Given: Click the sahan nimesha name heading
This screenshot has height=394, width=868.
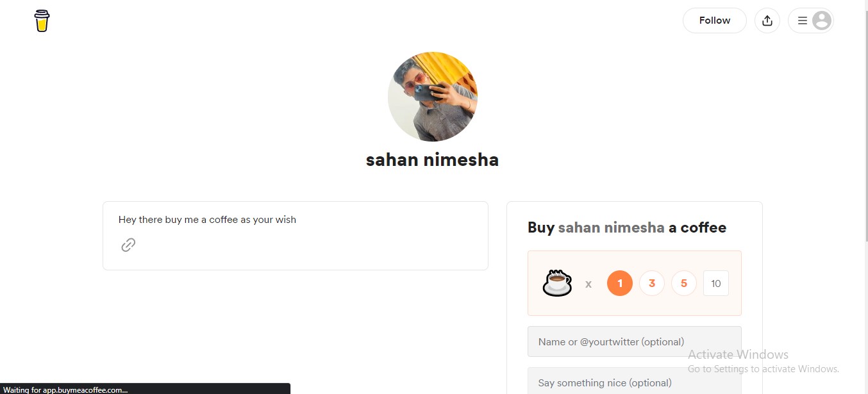Looking at the screenshot, I should (x=433, y=160).
